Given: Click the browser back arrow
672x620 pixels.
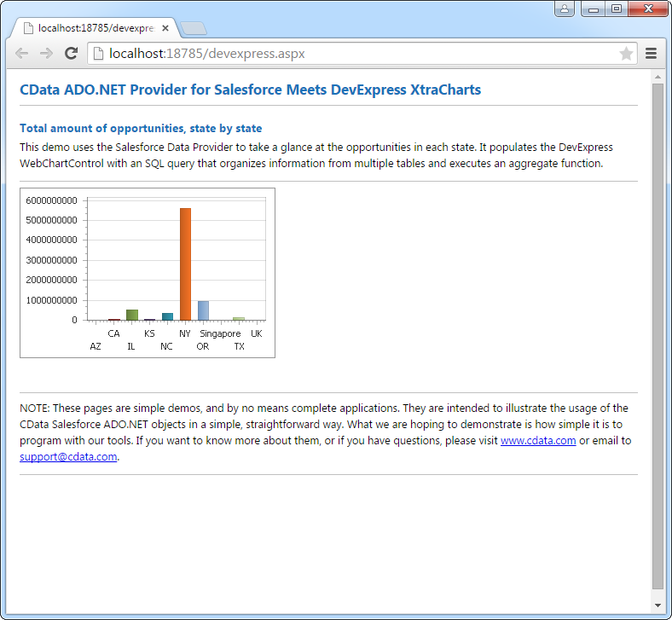Looking at the screenshot, I should pos(22,54).
